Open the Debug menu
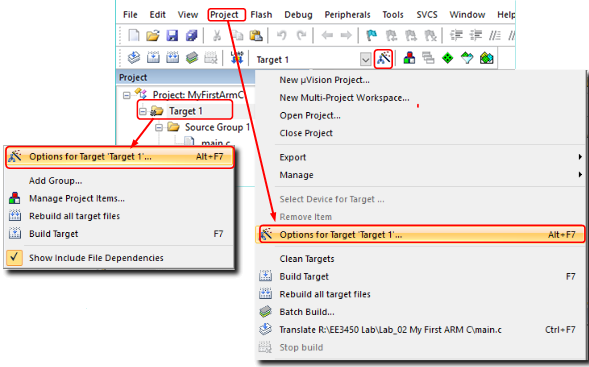Image resolution: width=589 pixels, height=367 pixels. tap(298, 15)
